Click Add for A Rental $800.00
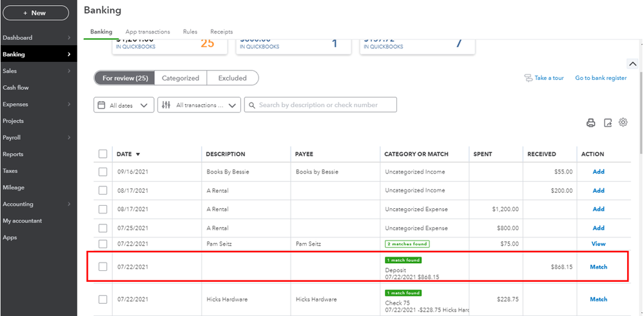Viewport: 644px width, 316px height. (x=598, y=228)
